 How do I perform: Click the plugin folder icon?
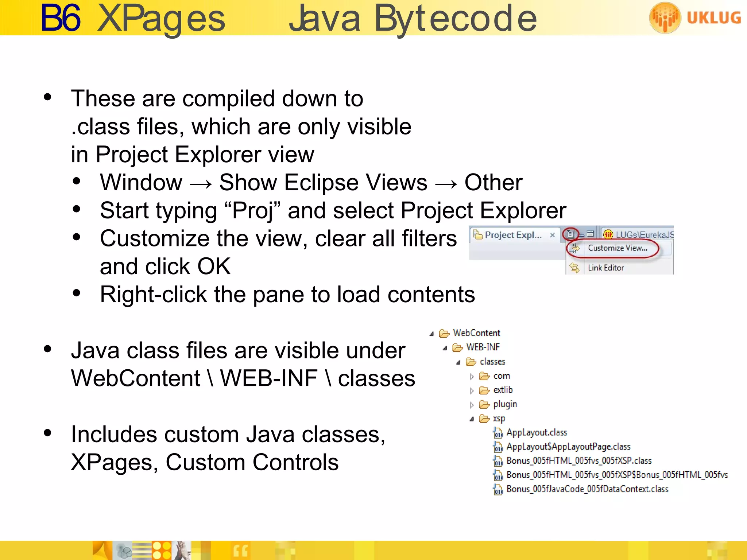[x=484, y=405]
